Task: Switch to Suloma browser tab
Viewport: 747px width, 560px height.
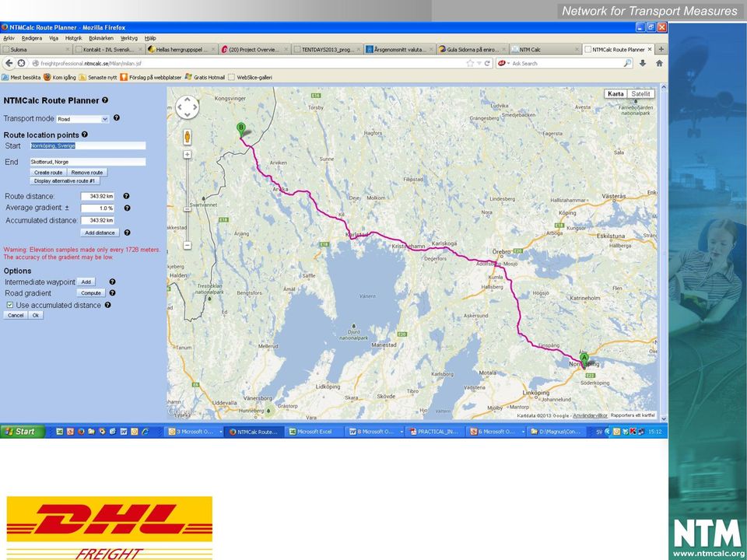Action: 37,49
